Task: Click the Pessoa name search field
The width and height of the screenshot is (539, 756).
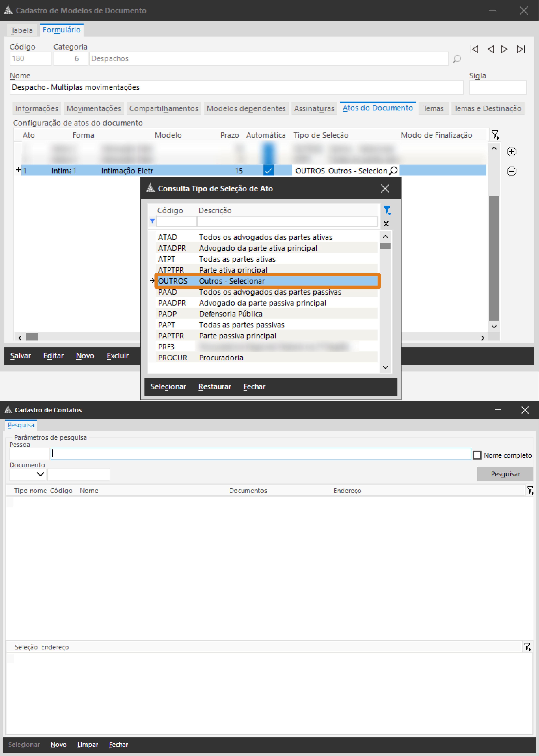Action: (261, 454)
